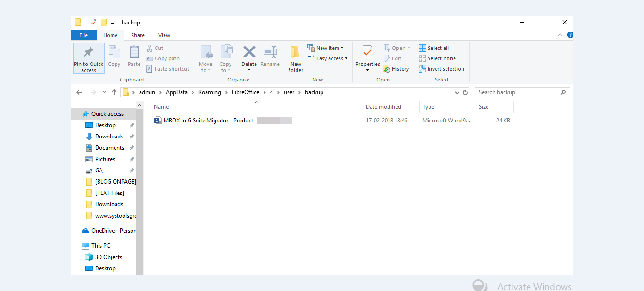Select OneDrive - Personal
644x291 pixels.
109,231
